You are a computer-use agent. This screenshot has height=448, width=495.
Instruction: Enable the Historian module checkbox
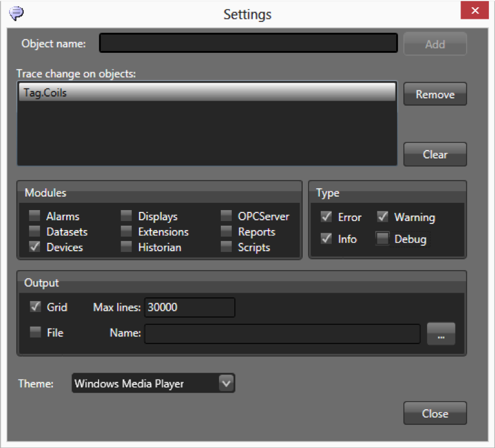[x=126, y=247]
